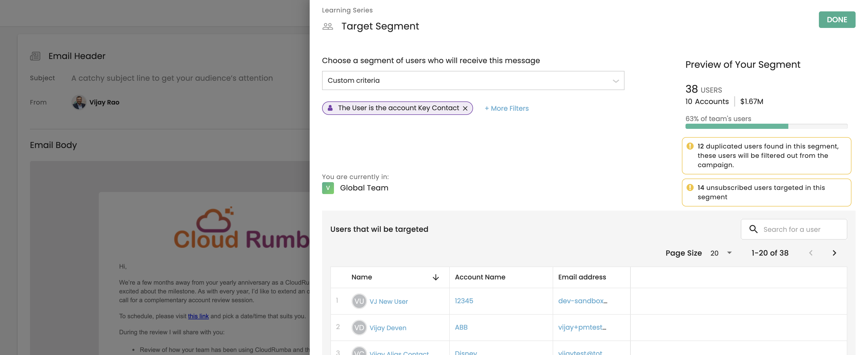Screen dimensions: 868x355
Task: Focus the Search for a user field
Action: [794, 230]
